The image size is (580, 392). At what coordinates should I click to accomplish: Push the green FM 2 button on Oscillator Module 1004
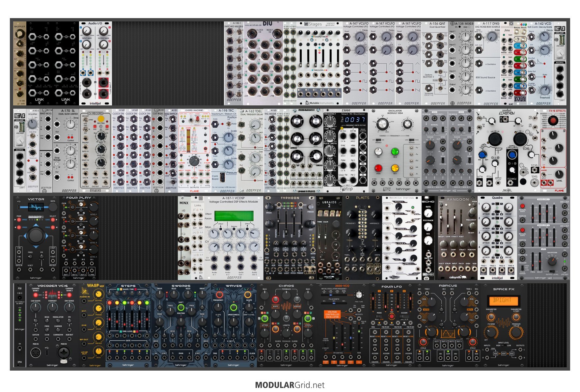tap(395, 152)
